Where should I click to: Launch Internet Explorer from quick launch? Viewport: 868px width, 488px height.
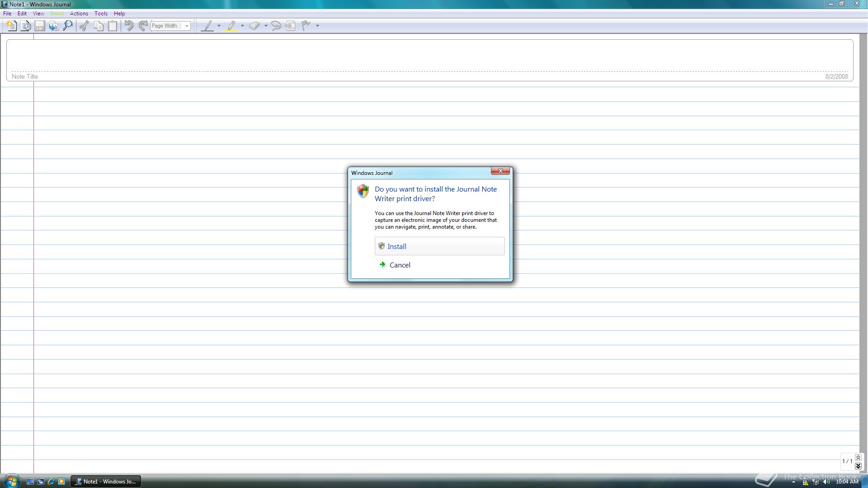tap(51, 482)
